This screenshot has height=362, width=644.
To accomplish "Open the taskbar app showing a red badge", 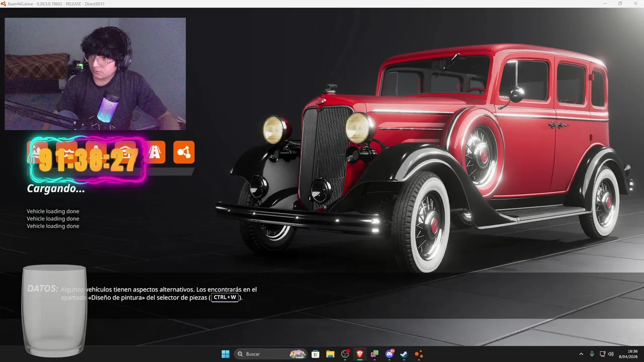I will [x=345, y=354].
